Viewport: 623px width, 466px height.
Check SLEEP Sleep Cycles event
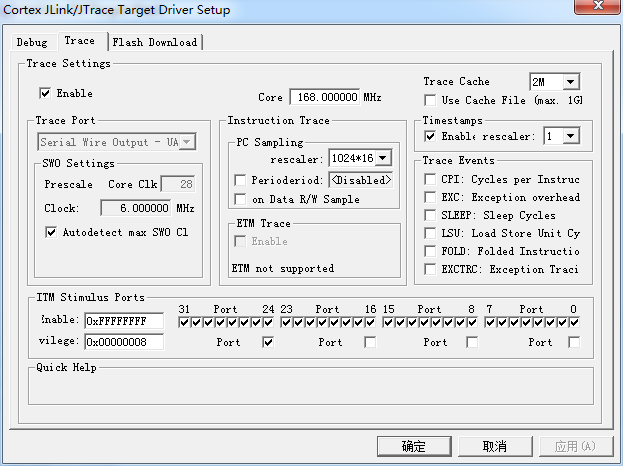[430, 215]
